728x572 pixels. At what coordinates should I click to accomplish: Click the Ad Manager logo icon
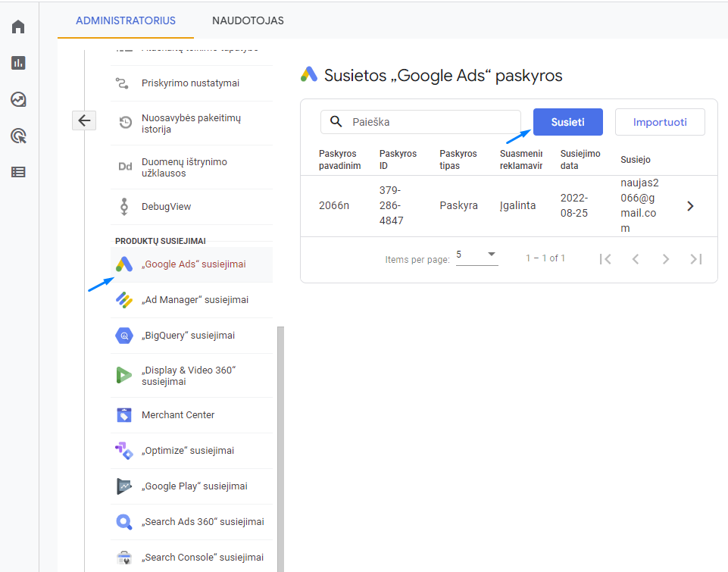pyautogui.click(x=124, y=300)
